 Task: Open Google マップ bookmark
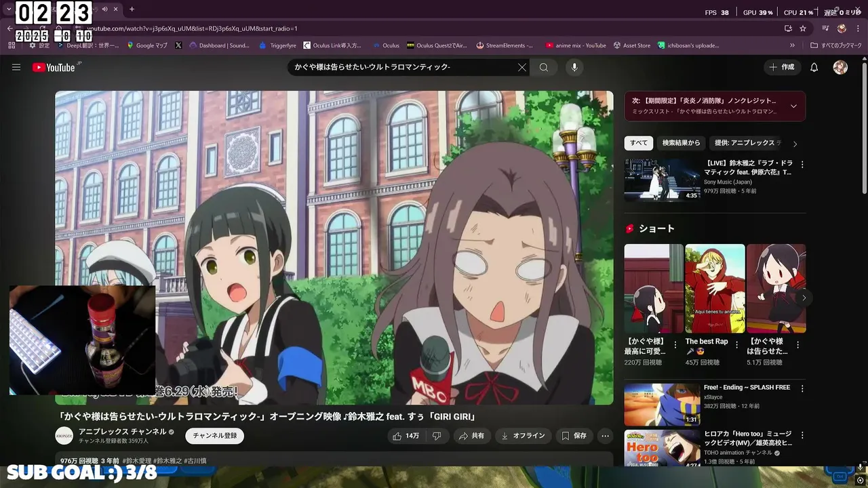pyautogui.click(x=146, y=45)
